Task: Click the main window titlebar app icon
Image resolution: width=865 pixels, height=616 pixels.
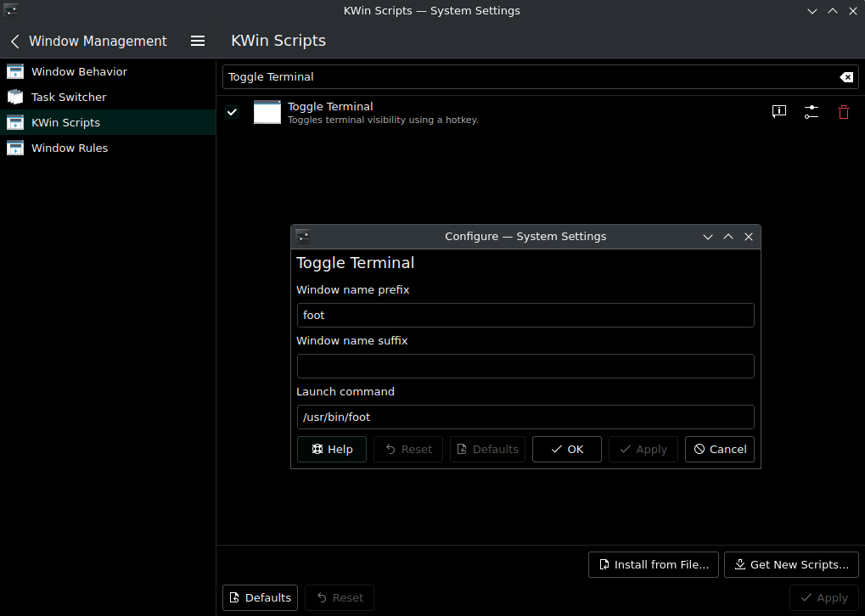Action: [x=11, y=10]
